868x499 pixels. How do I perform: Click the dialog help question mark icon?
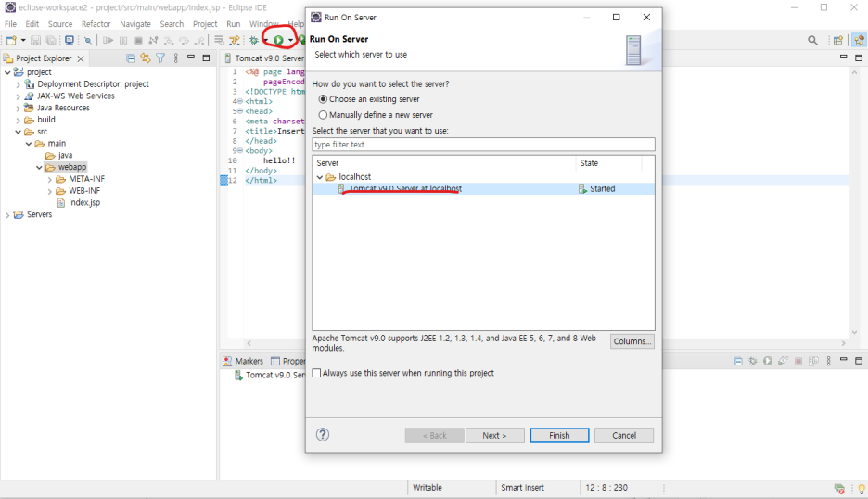click(x=323, y=435)
